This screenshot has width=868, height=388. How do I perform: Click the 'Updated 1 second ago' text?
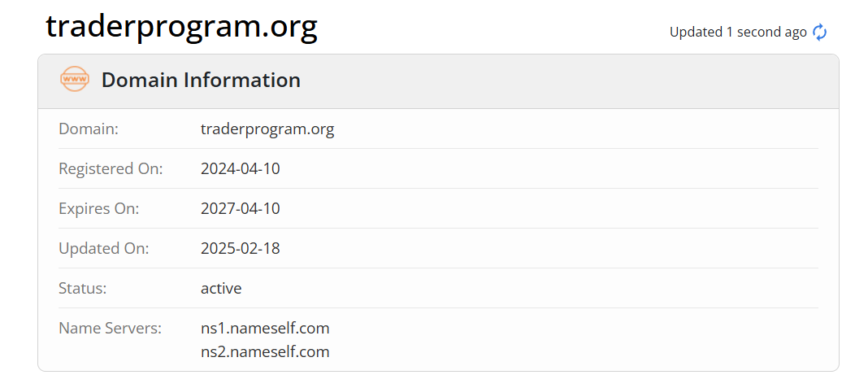coord(738,32)
